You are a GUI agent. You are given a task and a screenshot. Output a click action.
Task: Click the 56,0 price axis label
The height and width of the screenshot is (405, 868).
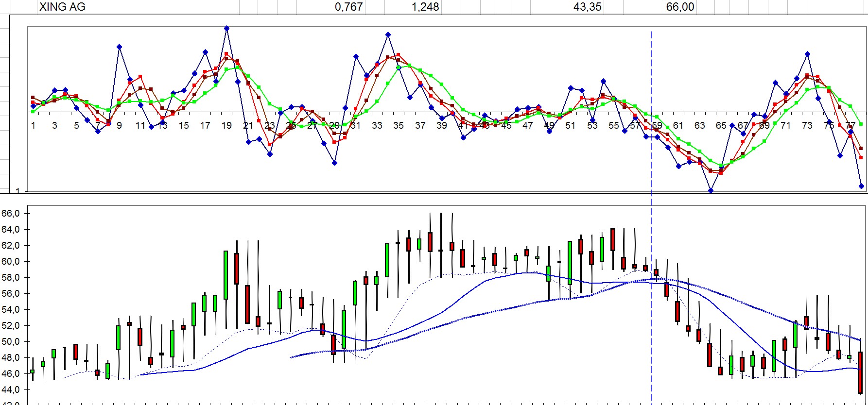[11, 293]
